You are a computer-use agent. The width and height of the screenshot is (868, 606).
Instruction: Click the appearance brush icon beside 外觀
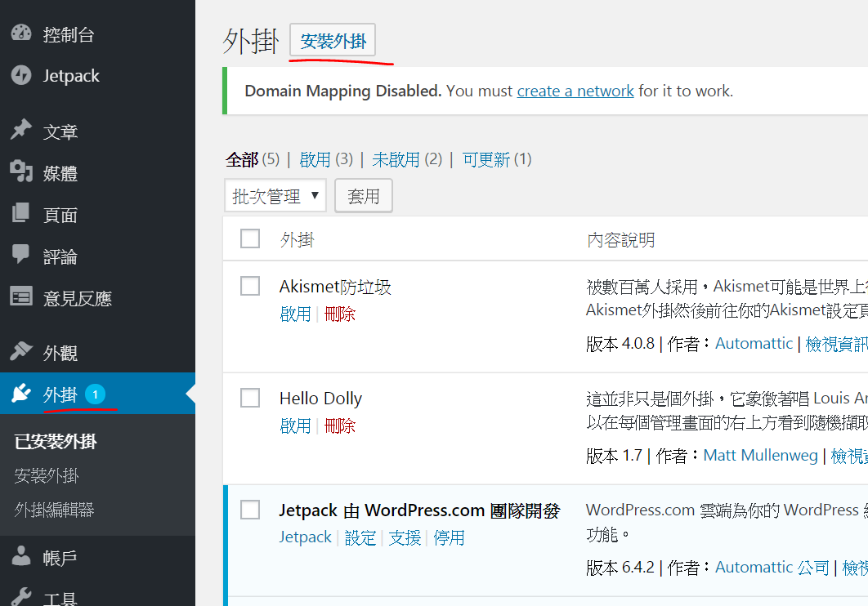pyautogui.click(x=21, y=351)
